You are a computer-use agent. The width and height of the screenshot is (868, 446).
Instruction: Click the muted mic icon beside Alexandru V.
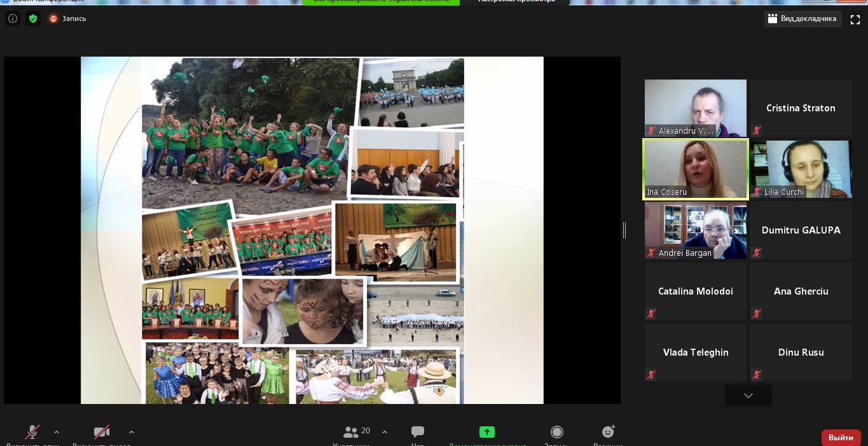(651, 130)
